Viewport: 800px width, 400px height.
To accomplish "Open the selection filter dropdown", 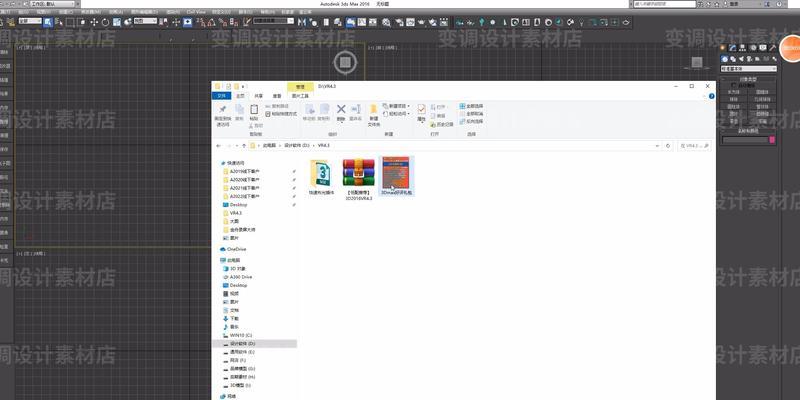I will pos(31,21).
